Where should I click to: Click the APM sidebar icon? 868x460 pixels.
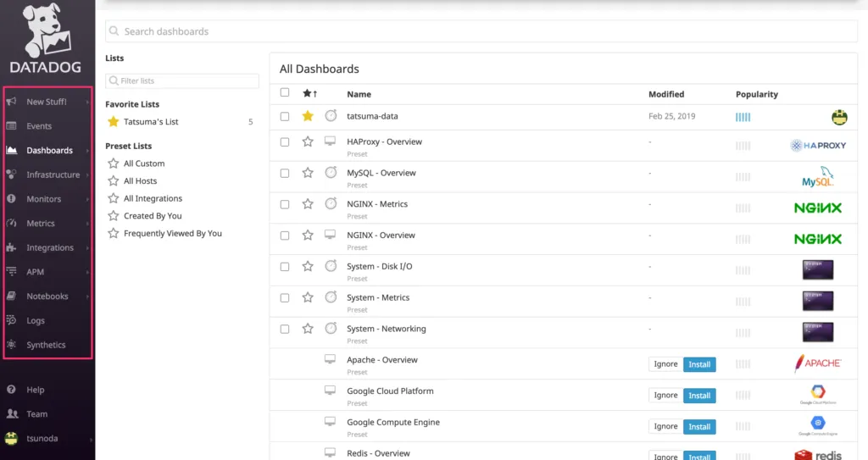[x=11, y=272]
